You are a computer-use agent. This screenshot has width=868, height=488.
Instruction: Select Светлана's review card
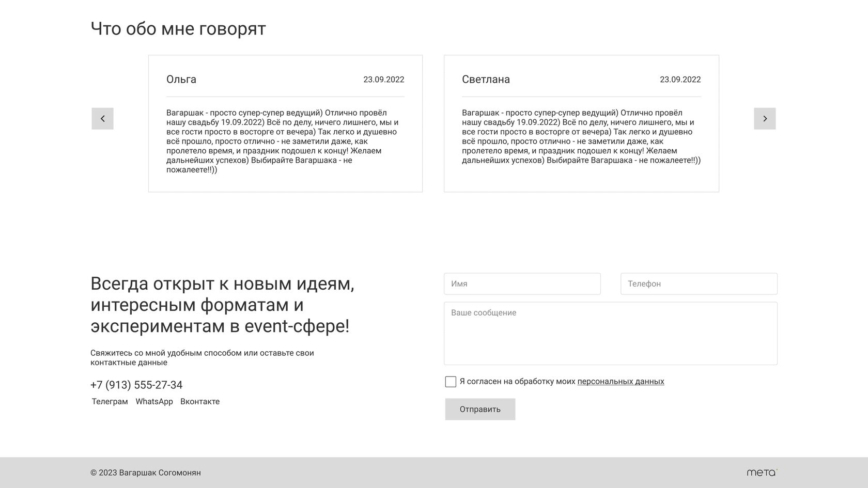click(x=581, y=123)
